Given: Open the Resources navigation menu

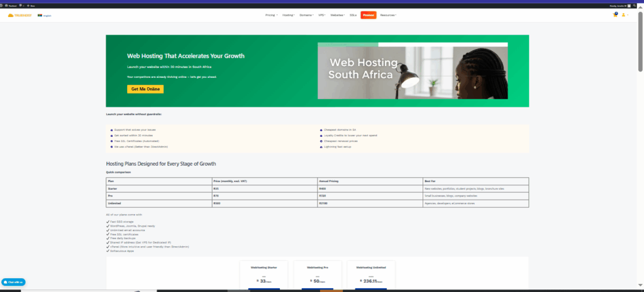Looking at the screenshot, I should click(388, 14).
